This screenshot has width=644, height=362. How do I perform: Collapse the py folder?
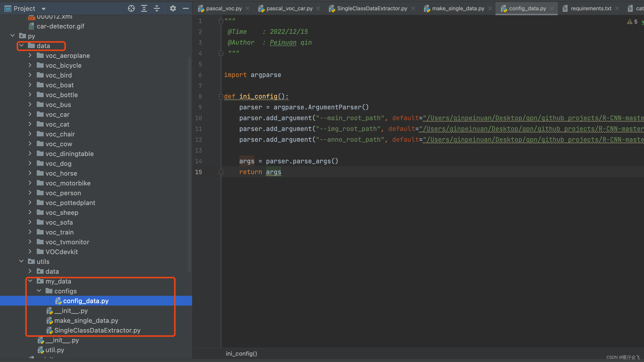pyautogui.click(x=12, y=36)
